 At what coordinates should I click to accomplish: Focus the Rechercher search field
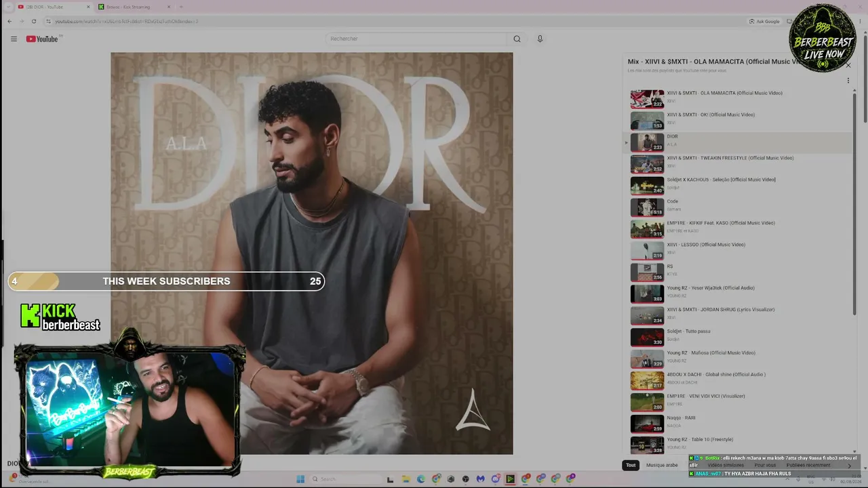click(x=416, y=39)
